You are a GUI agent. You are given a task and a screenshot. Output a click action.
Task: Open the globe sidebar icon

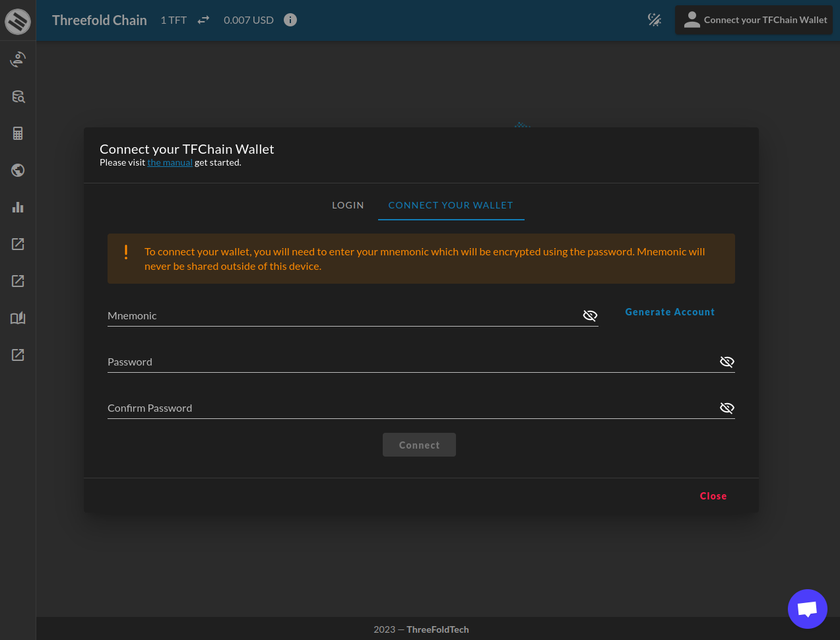click(18, 170)
